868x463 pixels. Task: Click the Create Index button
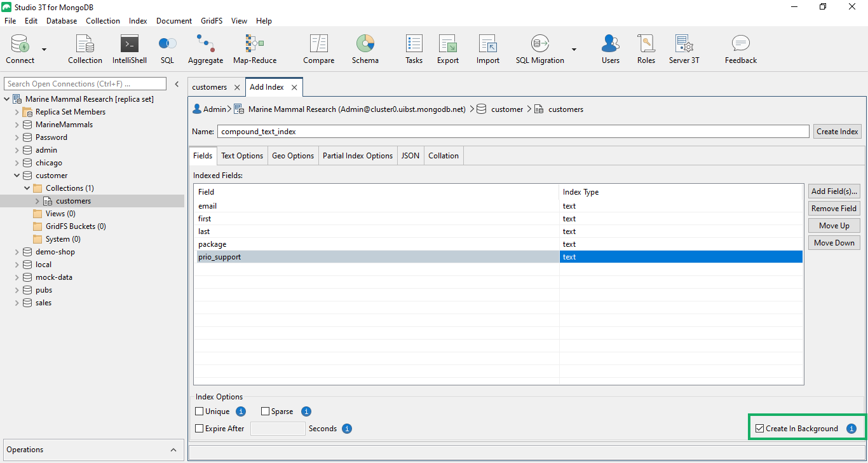click(x=837, y=131)
